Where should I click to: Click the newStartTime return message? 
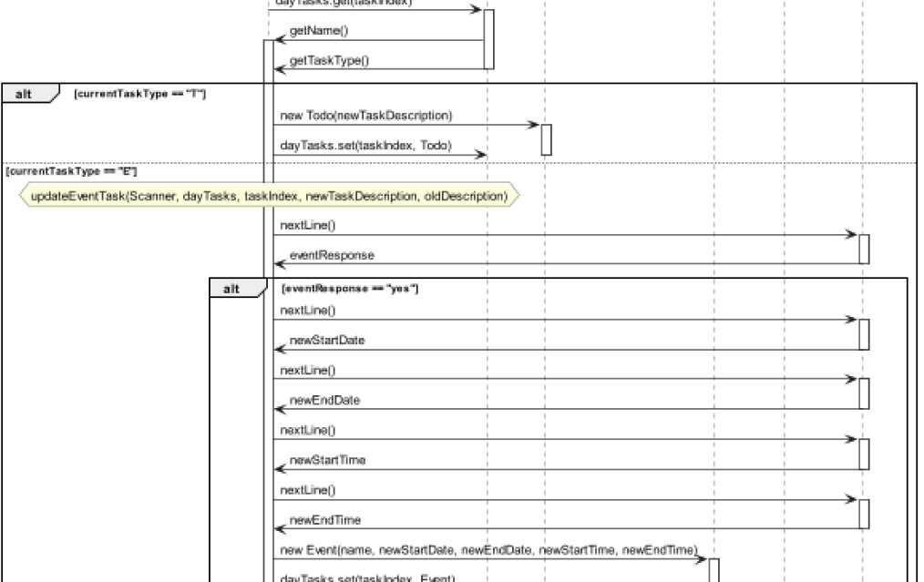point(328,460)
